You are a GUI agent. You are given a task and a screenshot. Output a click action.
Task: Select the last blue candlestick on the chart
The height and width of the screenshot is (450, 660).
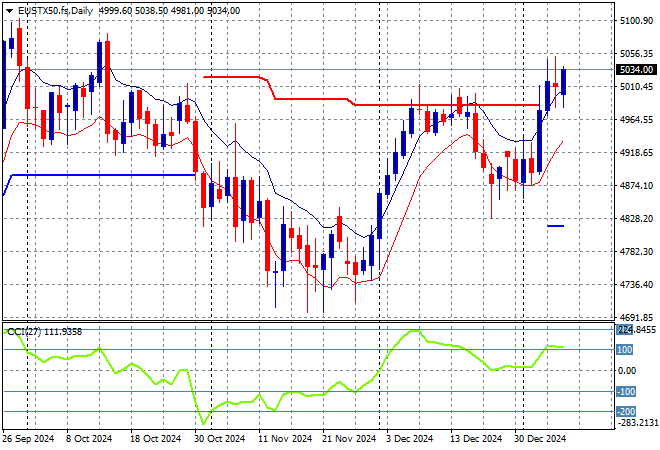coord(564,81)
